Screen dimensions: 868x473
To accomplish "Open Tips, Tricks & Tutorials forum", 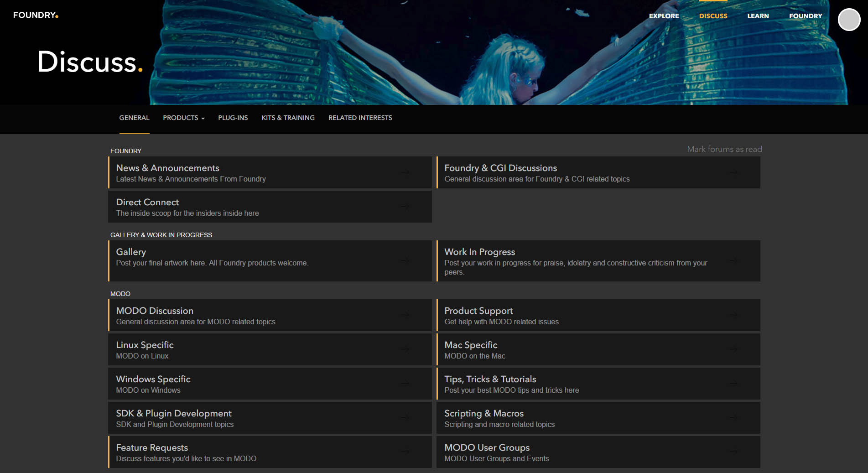I will (490, 379).
